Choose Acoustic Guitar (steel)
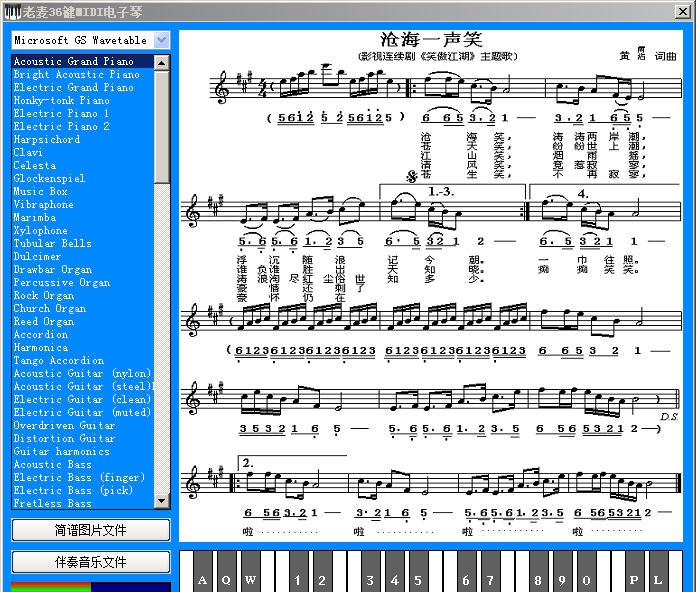Screen dimensions: 696x592 click(83, 387)
